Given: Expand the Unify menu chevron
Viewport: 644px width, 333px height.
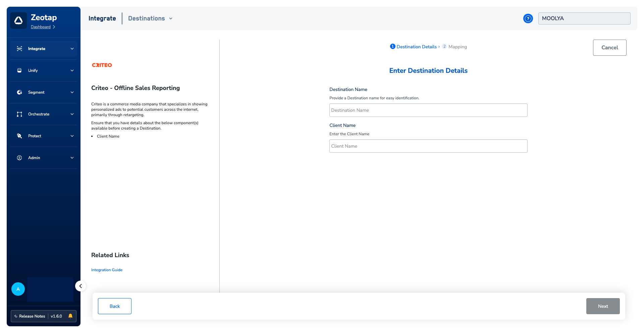Looking at the screenshot, I should [72, 70].
